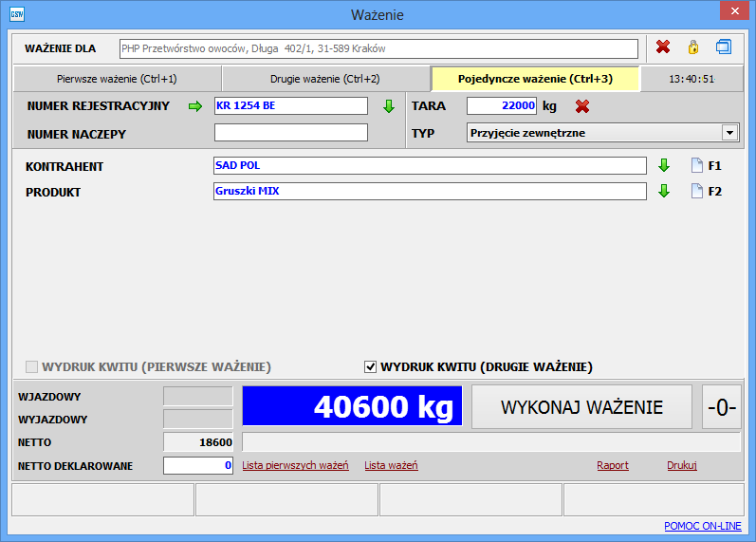This screenshot has width=756, height=542.
Task: Open Lista pierwszych ważeń link
Action: [295, 465]
